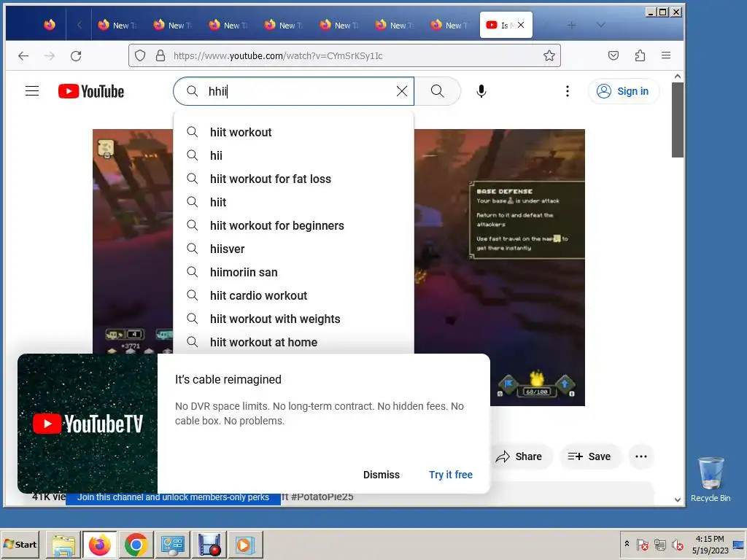
Task: Open the Windows Start menu
Action: (x=20, y=544)
